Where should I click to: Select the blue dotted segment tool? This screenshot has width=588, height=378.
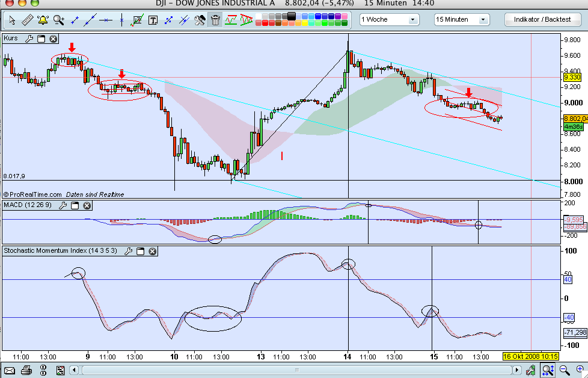coord(168,20)
